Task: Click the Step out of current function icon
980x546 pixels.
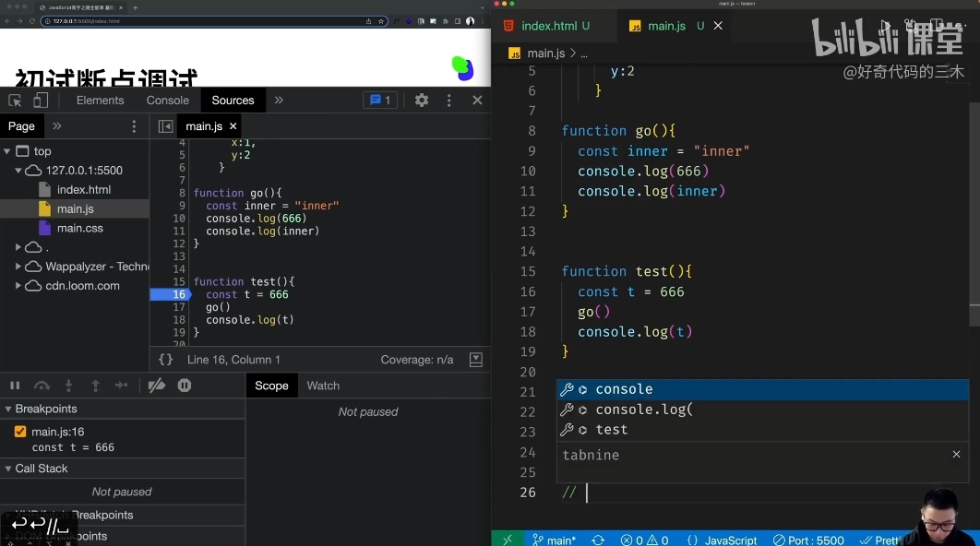Action: (95, 386)
